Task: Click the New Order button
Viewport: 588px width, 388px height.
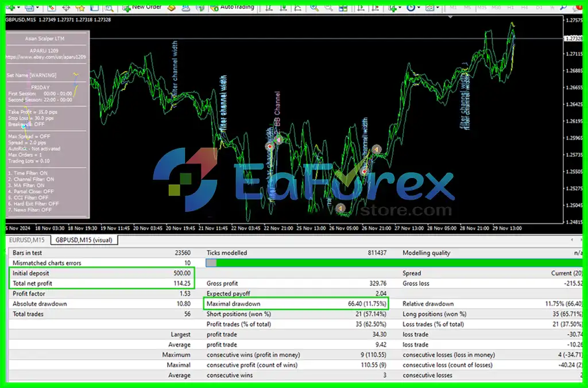Action: pos(142,7)
